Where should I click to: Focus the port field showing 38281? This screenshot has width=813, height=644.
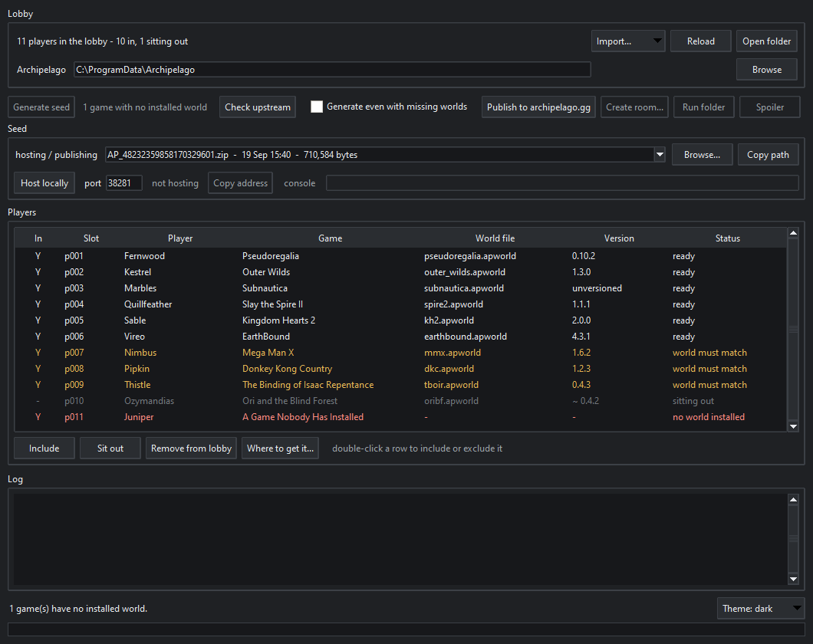point(124,183)
